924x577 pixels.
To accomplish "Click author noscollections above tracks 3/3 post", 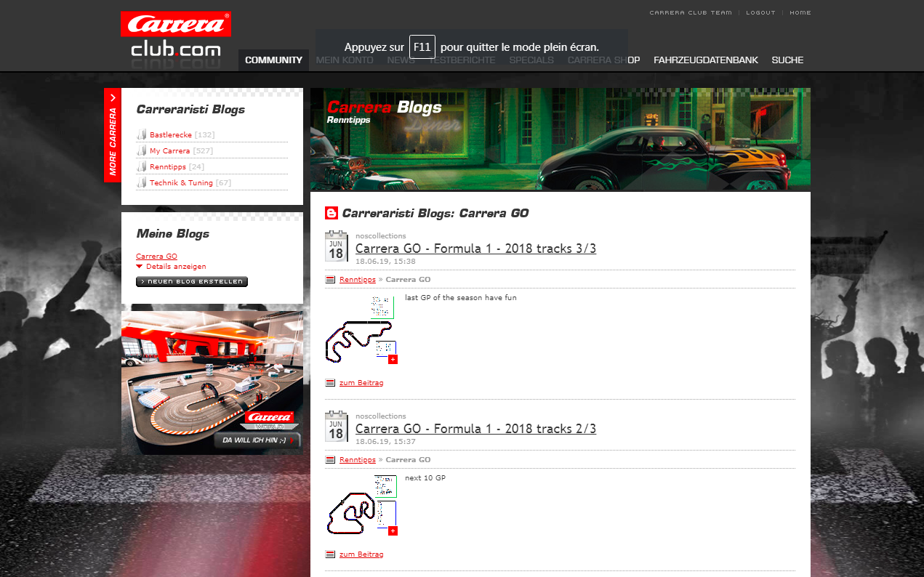I will point(381,236).
